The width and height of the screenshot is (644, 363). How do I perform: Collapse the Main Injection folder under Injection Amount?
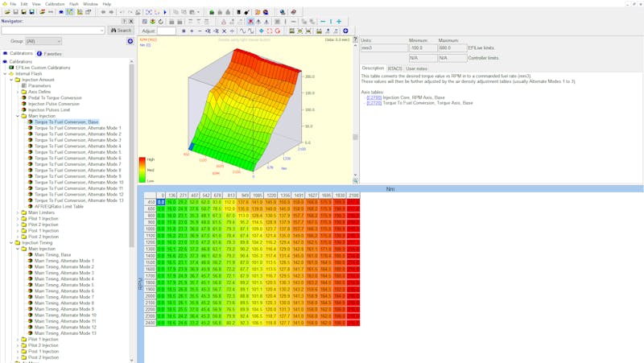click(x=18, y=116)
